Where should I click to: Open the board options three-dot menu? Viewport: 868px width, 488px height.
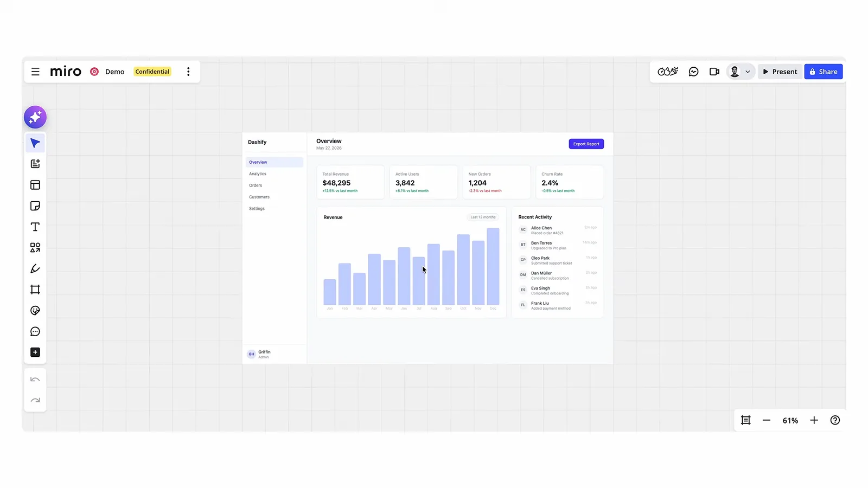[x=188, y=72]
